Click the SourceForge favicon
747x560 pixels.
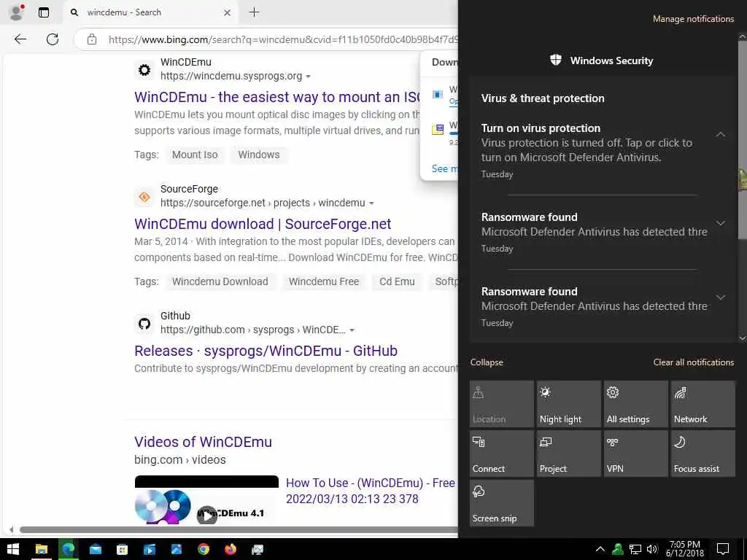(144, 197)
